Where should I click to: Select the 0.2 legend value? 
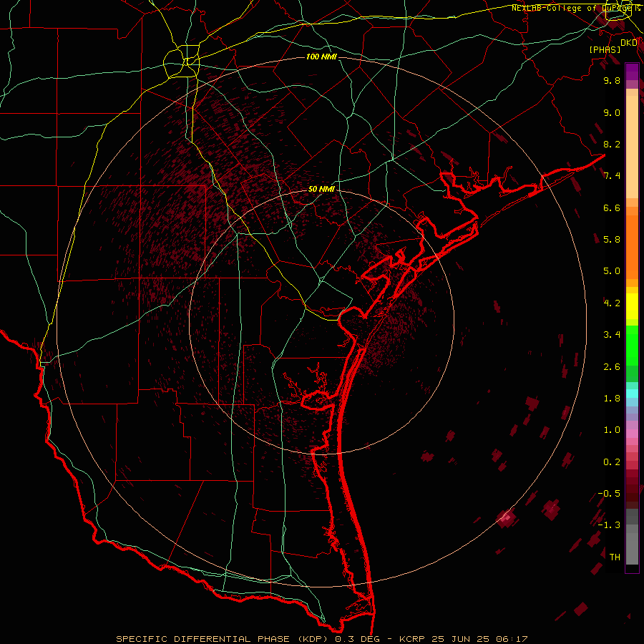click(x=612, y=462)
